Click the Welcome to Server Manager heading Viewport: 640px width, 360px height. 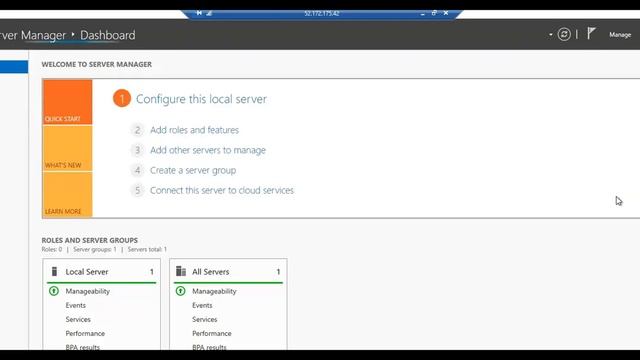click(x=97, y=64)
